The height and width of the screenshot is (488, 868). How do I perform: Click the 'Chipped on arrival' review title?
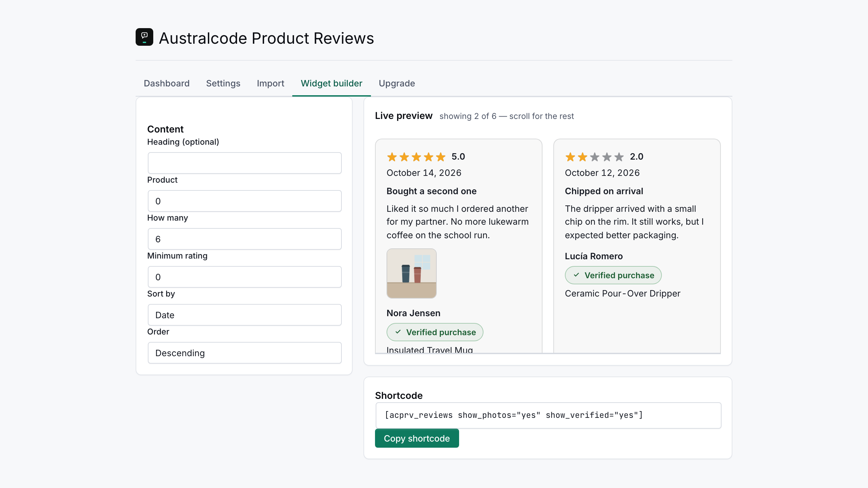click(604, 191)
